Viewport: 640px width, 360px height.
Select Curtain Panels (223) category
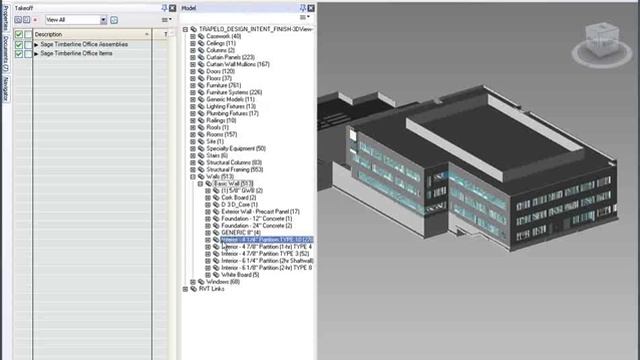[x=231, y=57]
